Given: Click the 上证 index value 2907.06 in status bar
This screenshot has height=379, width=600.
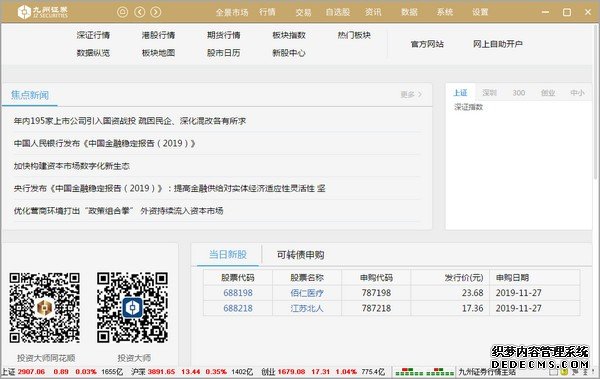Looking at the screenshot, I should click(x=31, y=372).
